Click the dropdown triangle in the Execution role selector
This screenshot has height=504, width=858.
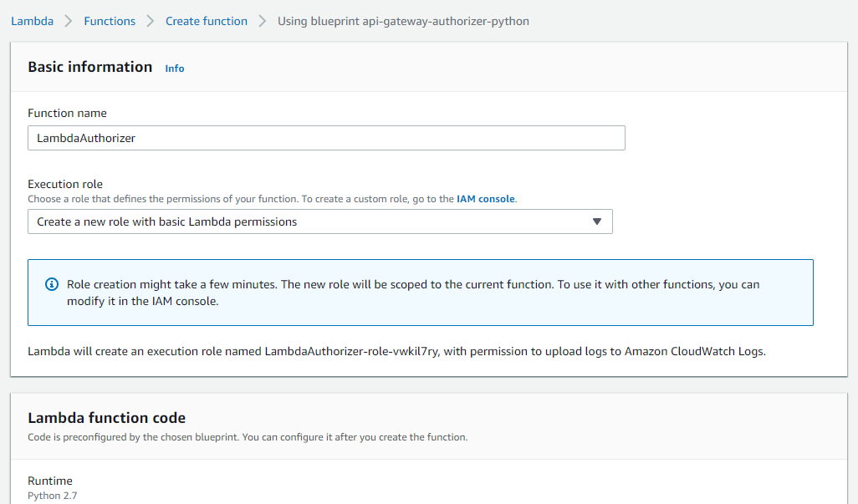(596, 221)
